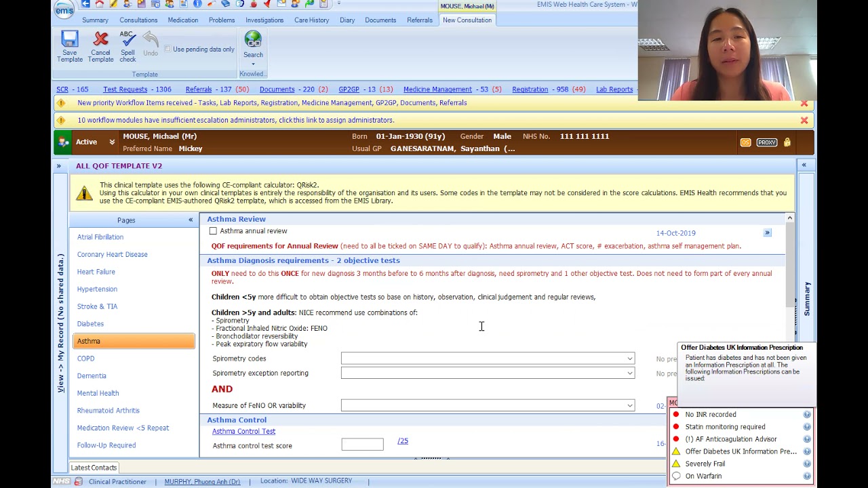Viewport: 868px width, 488px height.
Task: Click the blue back arrow in quick toolbar
Action: tap(85, 4)
